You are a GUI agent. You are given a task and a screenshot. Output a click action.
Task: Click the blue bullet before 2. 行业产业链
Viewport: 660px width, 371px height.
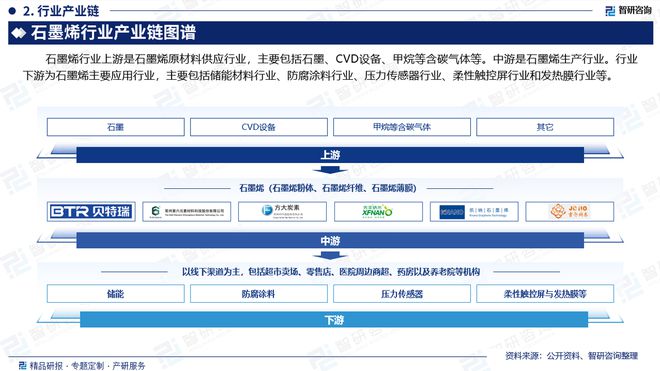coord(12,11)
